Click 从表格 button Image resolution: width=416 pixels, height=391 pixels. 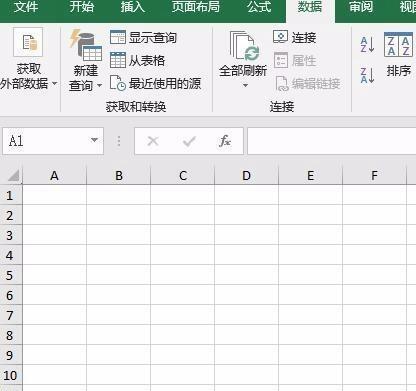(137, 60)
